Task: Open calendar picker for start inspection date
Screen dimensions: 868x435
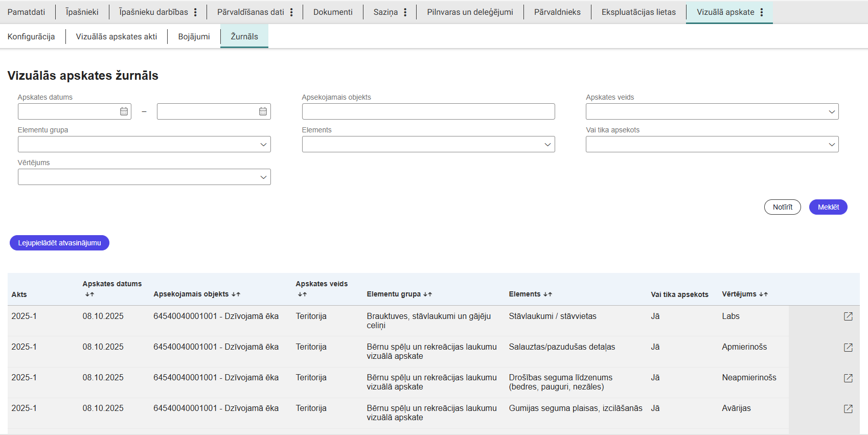Action: tap(124, 111)
